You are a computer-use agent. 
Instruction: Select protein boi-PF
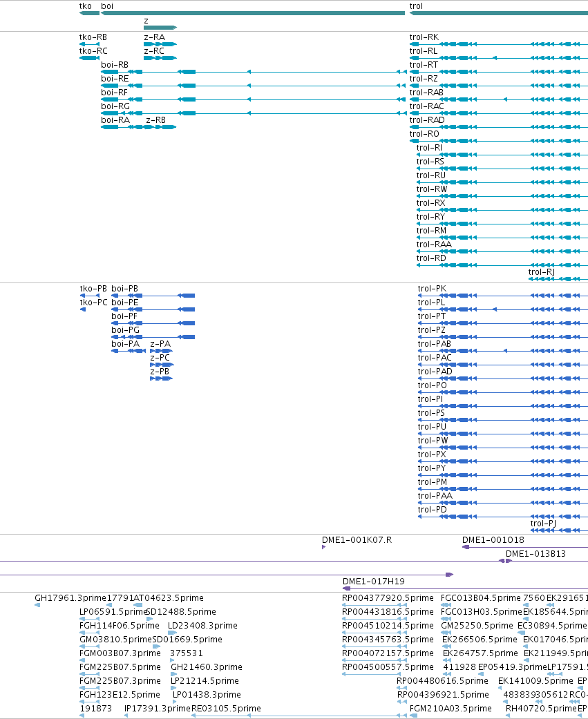point(124,316)
